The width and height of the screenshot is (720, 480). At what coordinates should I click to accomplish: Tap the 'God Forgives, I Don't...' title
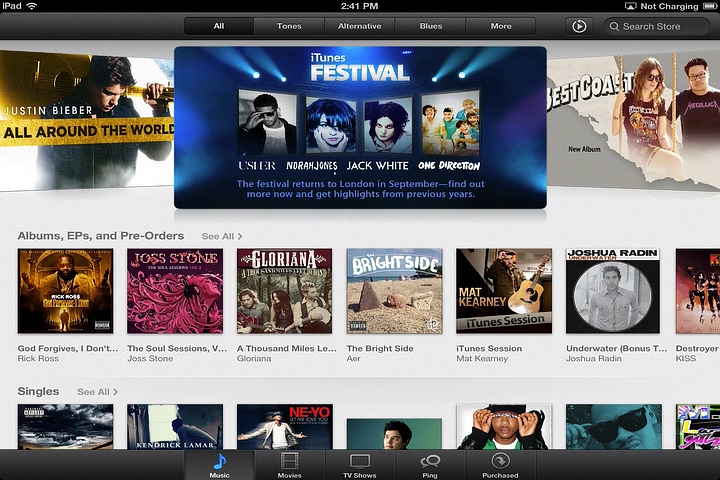pos(68,349)
